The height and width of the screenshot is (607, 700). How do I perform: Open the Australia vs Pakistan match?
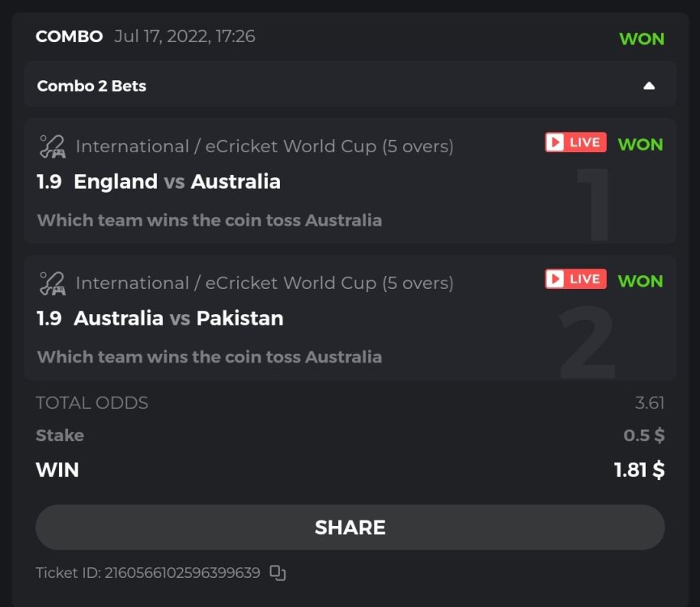[x=178, y=318]
